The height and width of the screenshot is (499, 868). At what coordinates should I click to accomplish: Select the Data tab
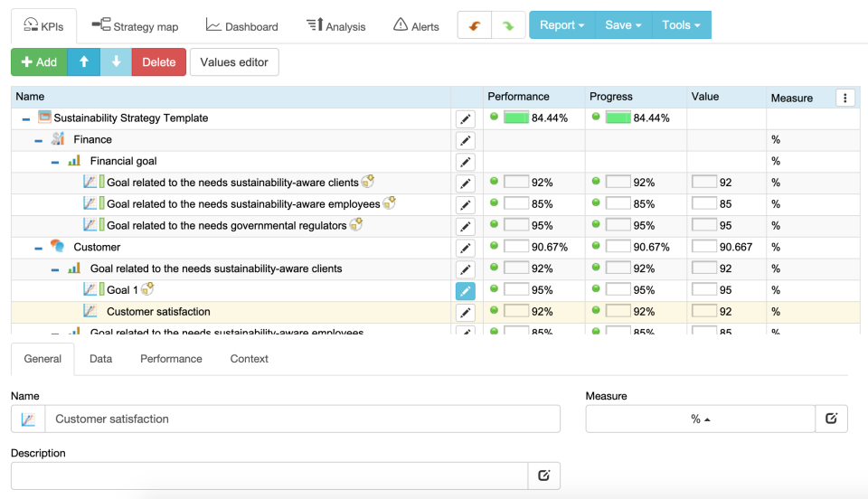coord(100,359)
